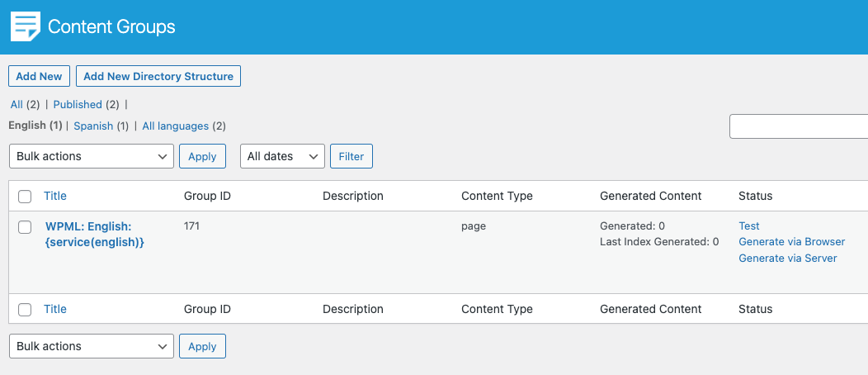Click in the search input field
The width and height of the screenshot is (868, 375).
798,126
